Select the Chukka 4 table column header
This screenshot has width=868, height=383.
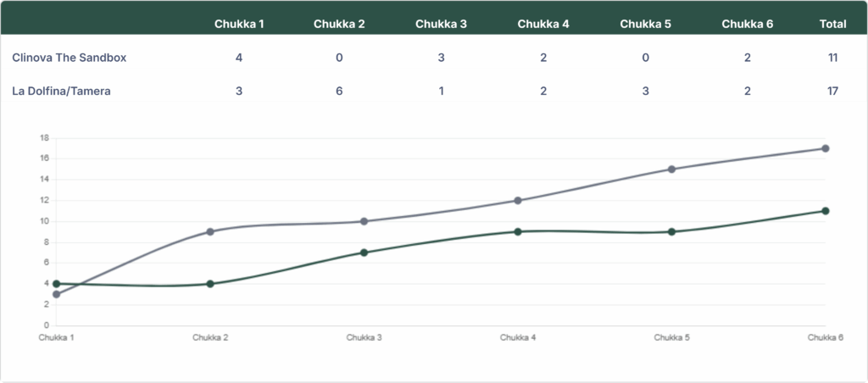[543, 24]
